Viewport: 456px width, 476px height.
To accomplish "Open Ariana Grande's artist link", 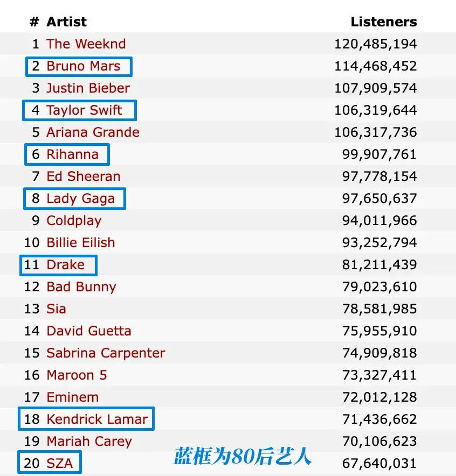I will pos(93,132).
